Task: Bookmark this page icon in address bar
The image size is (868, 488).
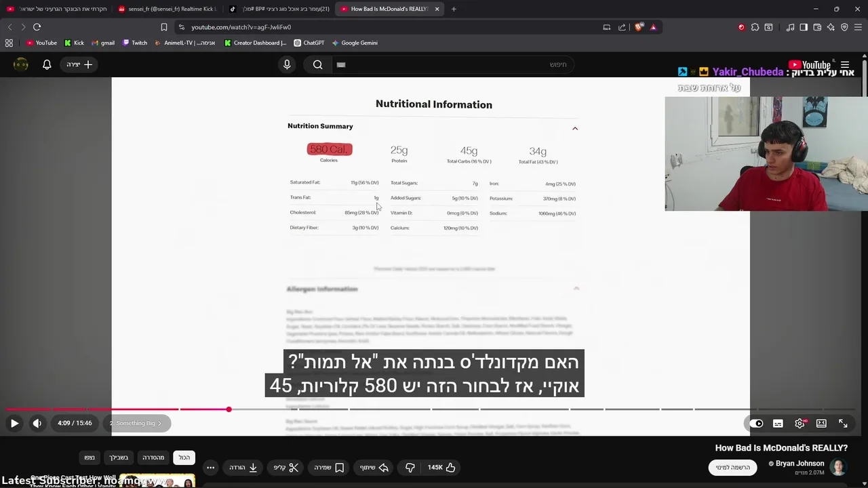Action: coord(164,27)
